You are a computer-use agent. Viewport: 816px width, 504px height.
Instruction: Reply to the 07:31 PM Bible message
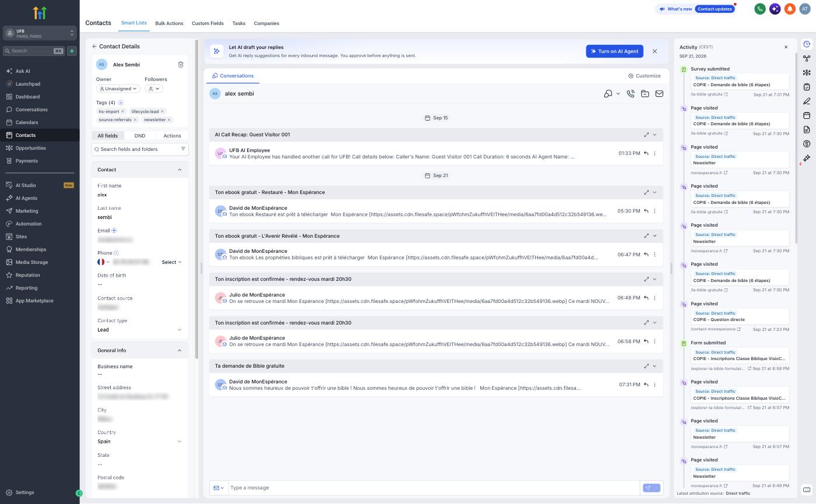[646, 385]
